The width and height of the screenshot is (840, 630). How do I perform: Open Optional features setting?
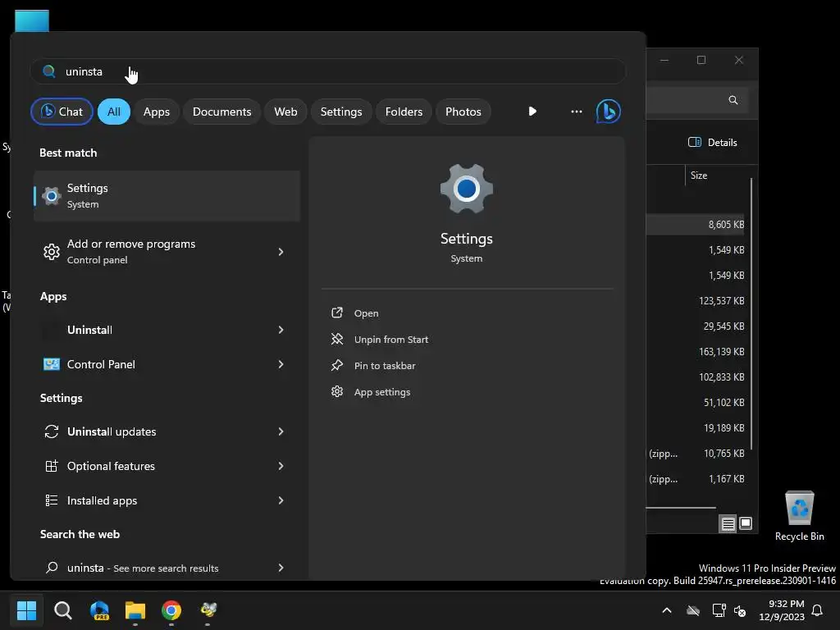click(x=167, y=466)
